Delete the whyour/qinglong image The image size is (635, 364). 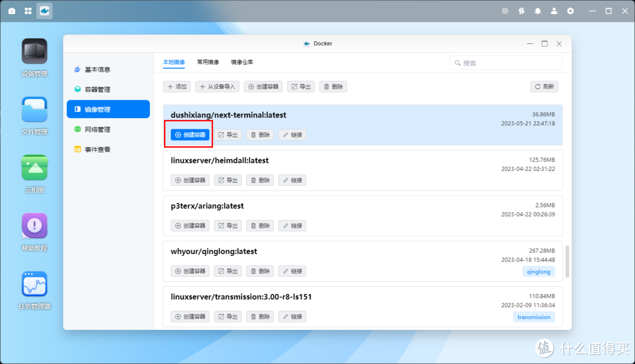(260, 271)
